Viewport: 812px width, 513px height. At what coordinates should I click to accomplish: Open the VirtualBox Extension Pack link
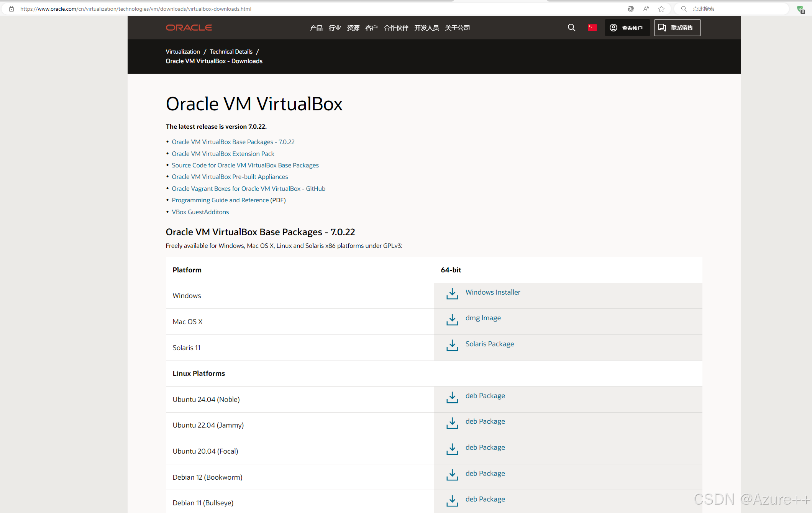(x=223, y=154)
